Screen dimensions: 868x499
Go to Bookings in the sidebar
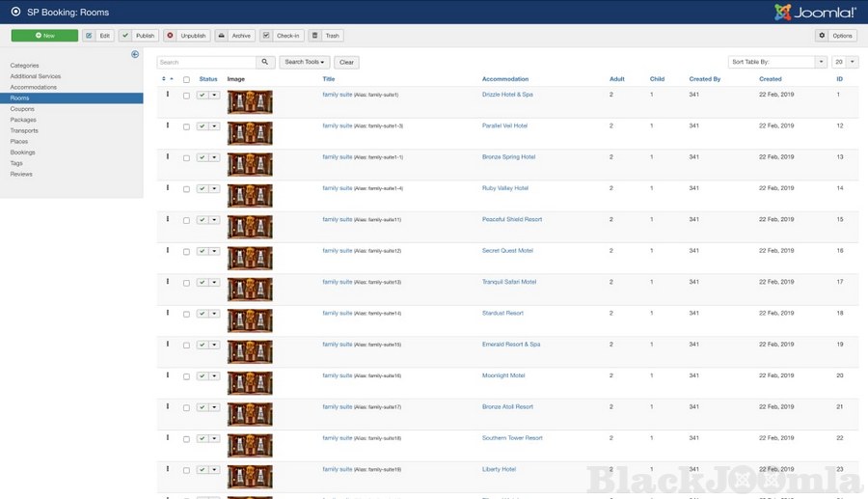tap(23, 152)
